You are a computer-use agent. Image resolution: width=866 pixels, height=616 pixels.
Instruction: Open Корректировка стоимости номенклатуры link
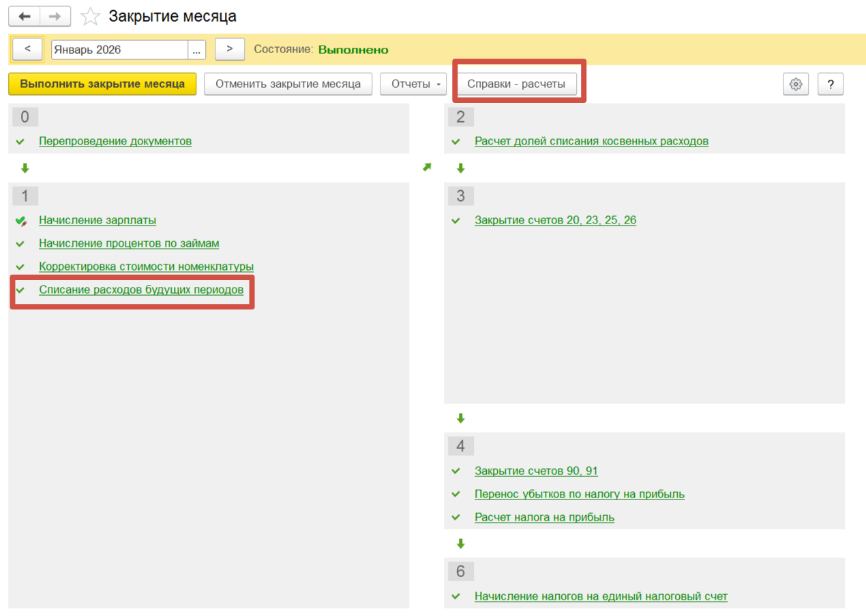[147, 266]
